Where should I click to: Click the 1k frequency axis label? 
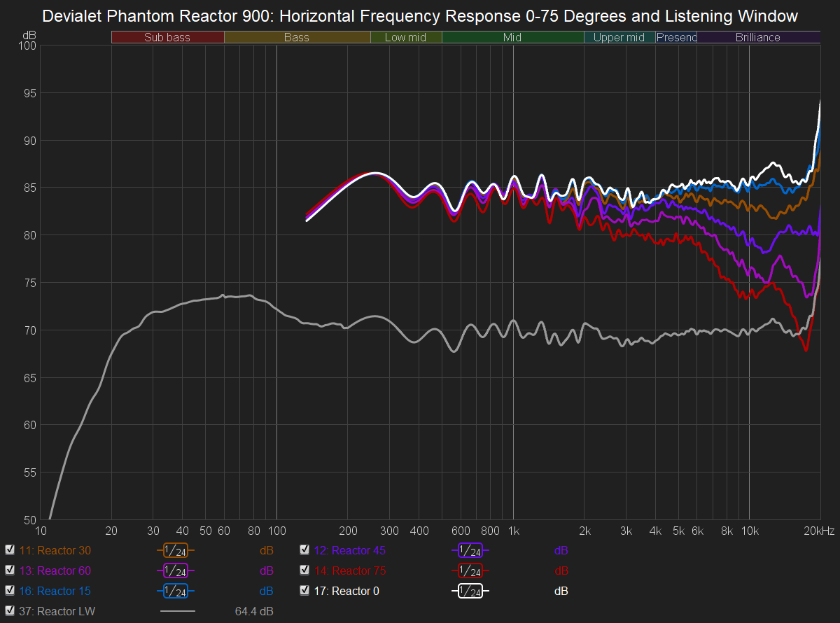[513, 531]
